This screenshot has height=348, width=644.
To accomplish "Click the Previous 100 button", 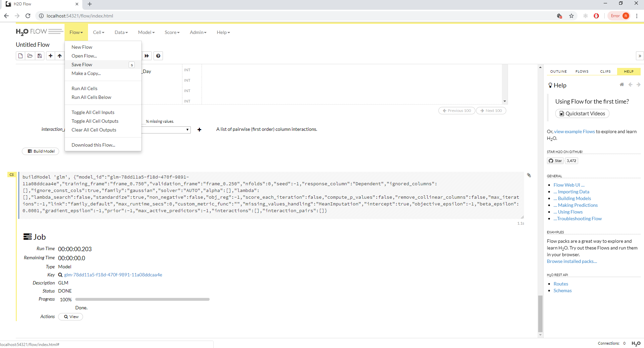I will (x=457, y=111).
